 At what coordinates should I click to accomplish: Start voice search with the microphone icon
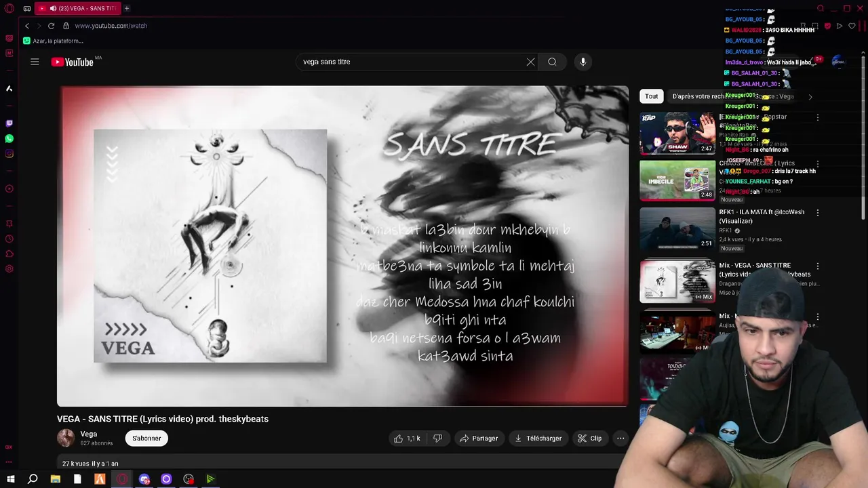[583, 62]
